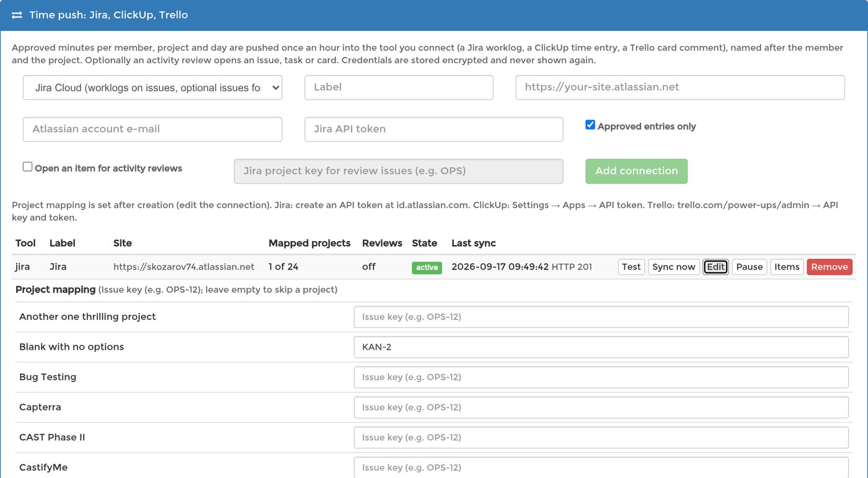Click 'Blank with no options' project name
This screenshot has width=868, height=478.
71,347
